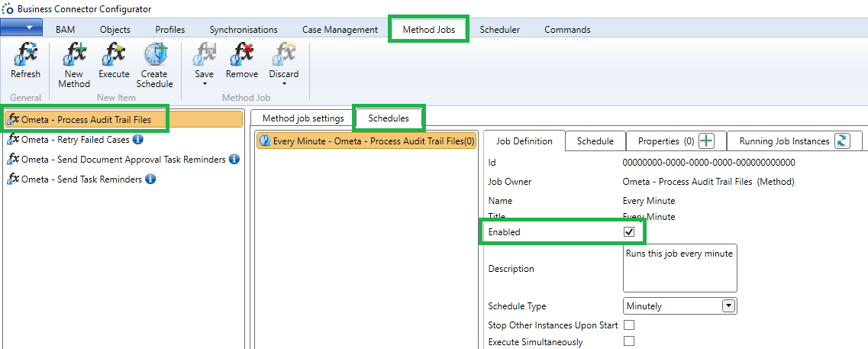Viewport: 868px width, 349px height.
Task: Click the Save method job icon
Action: click(x=205, y=54)
